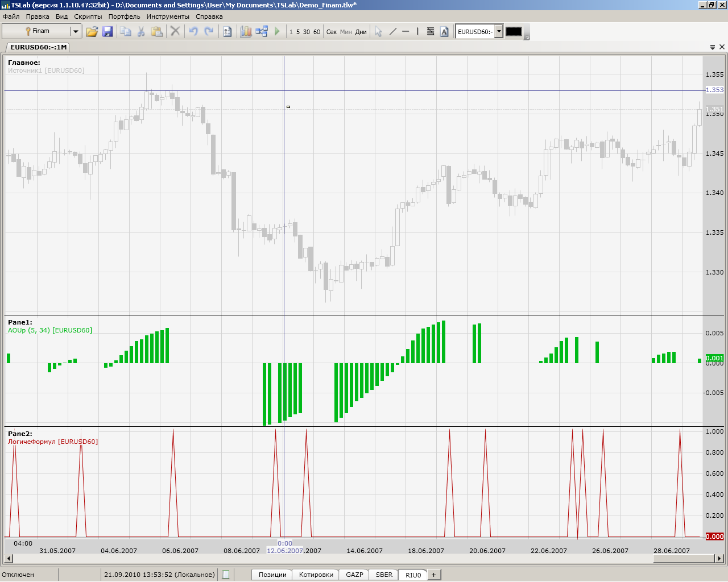Open the tab list arrow at chart top-right
728x582 pixels.
point(713,47)
